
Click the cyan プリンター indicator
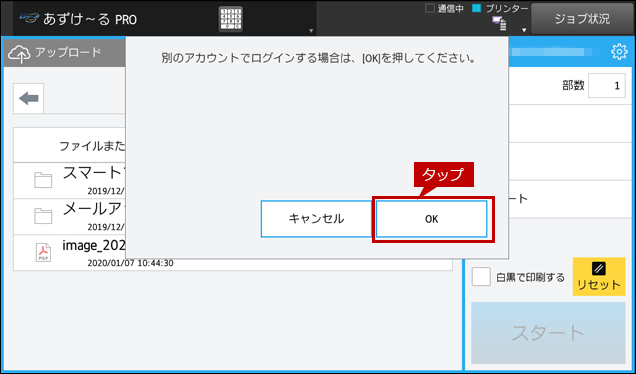(477, 8)
